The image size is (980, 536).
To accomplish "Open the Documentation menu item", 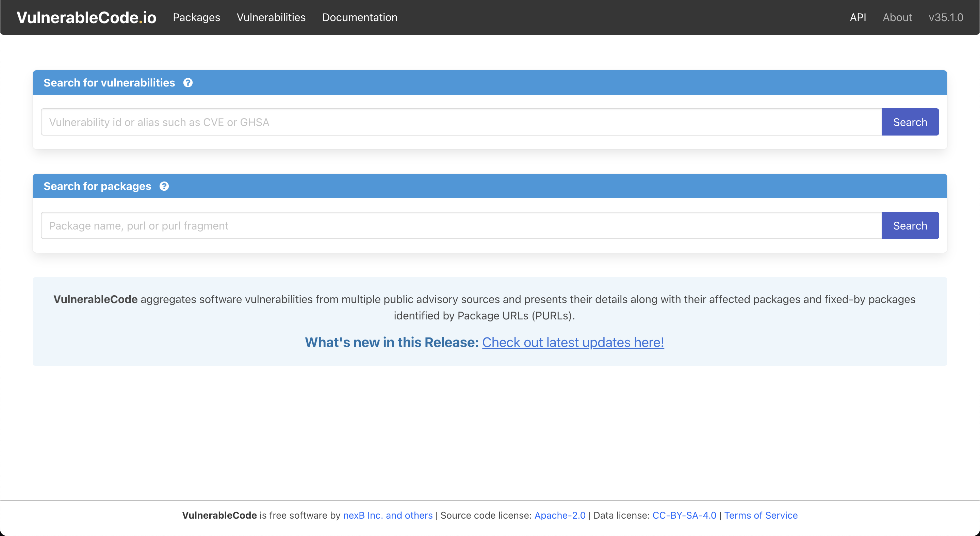I will [360, 17].
